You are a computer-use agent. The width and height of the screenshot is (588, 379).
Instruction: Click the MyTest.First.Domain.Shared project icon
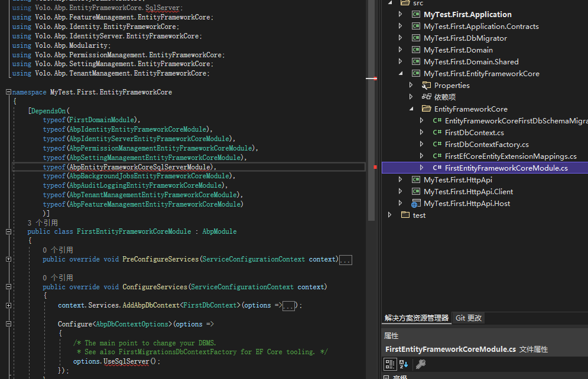pyautogui.click(x=415, y=62)
